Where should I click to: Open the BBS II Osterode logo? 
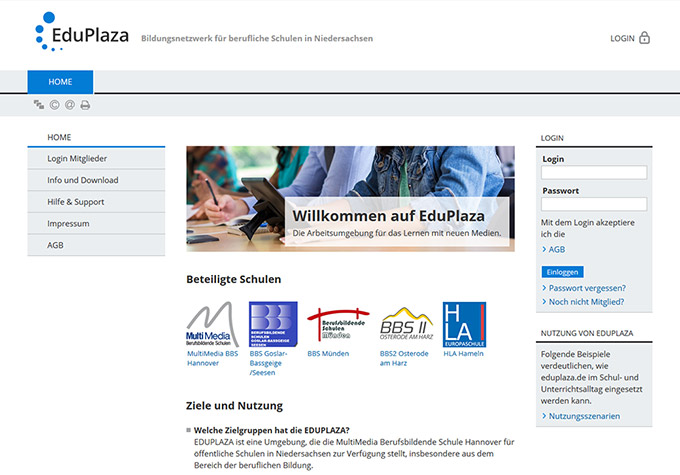[406, 324]
